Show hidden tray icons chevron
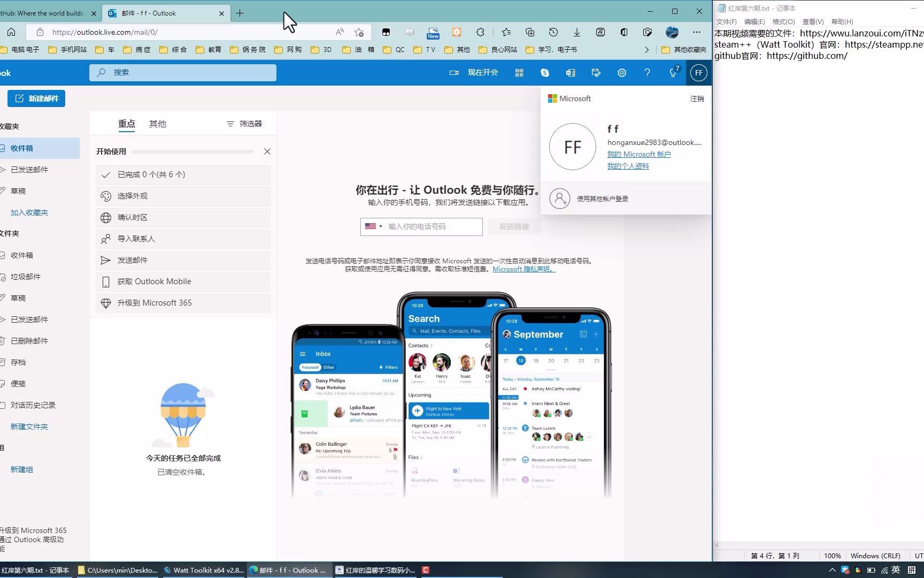The image size is (924, 578). pos(832,570)
